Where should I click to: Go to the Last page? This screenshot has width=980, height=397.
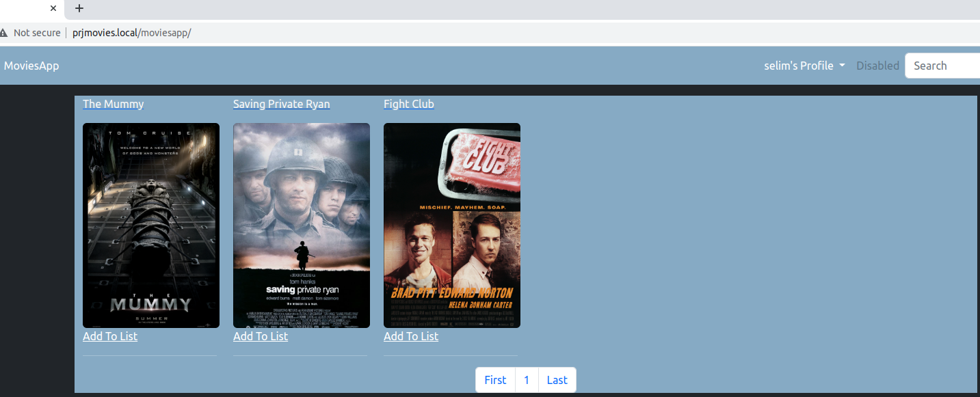pyautogui.click(x=557, y=380)
